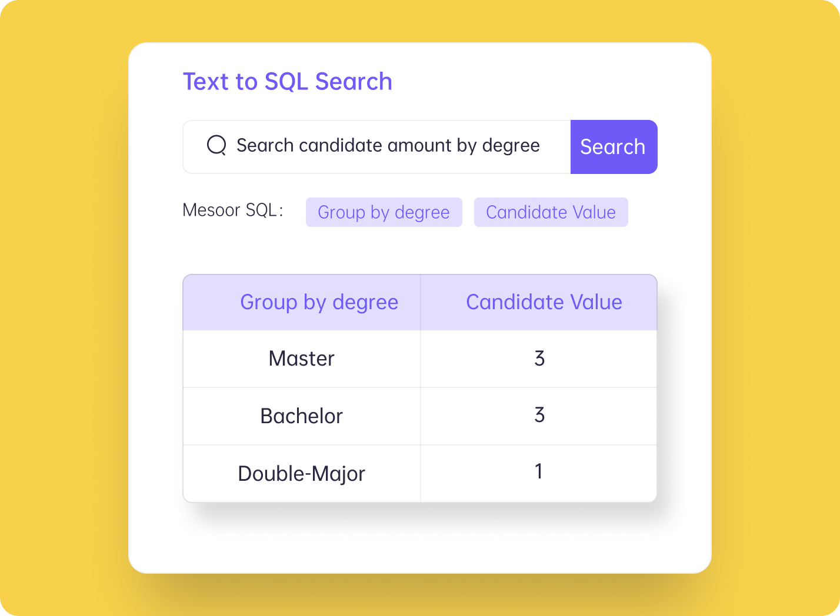This screenshot has height=616, width=840.
Task: Select the Bachelor row cell
Action: point(302,416)
